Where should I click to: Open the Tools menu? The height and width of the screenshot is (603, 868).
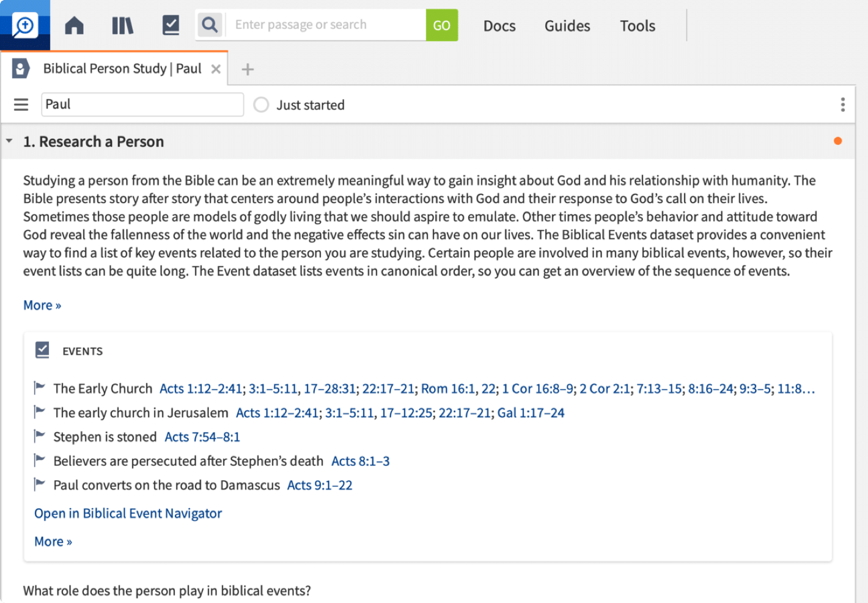(637, 26)
